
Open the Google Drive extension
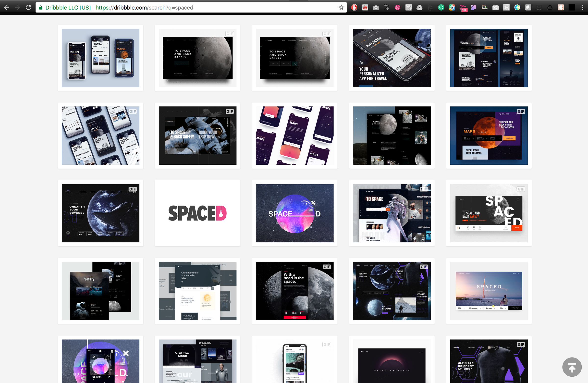coord(419,7)
